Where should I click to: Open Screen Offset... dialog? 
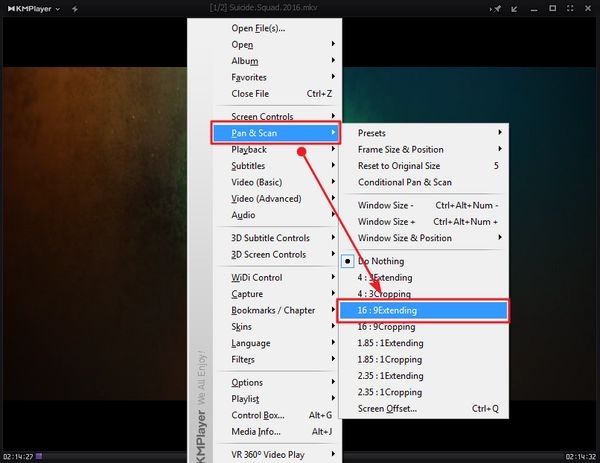click(424, 409)
